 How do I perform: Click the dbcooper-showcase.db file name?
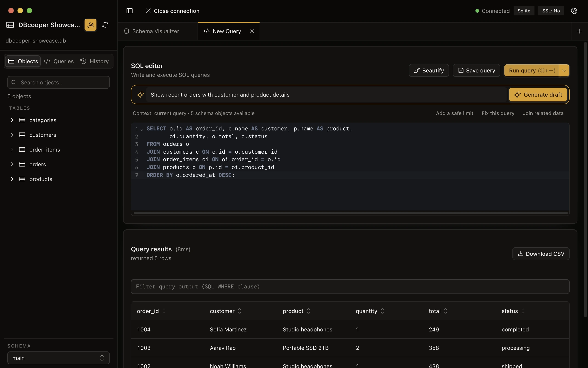pyautogui.click(x=36, y=41)
